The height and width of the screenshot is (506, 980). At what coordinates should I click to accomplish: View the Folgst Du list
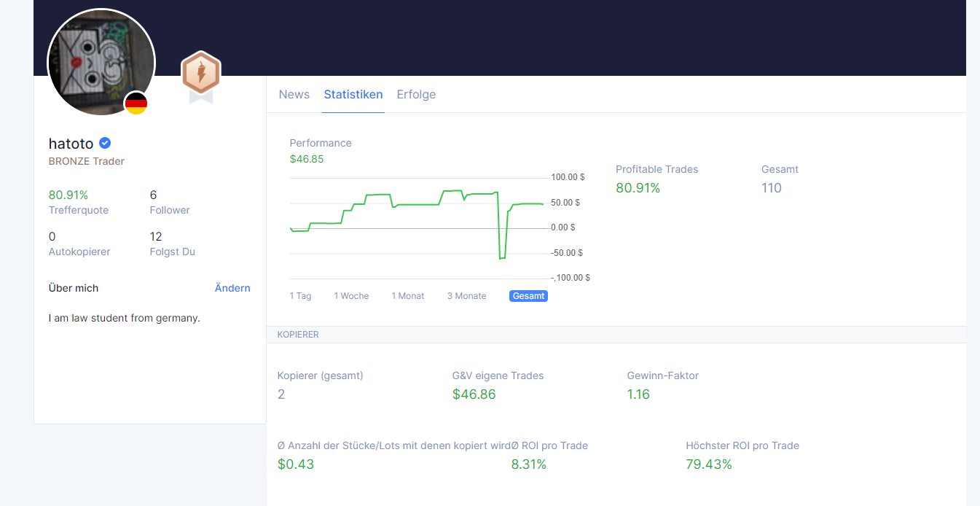173,244
